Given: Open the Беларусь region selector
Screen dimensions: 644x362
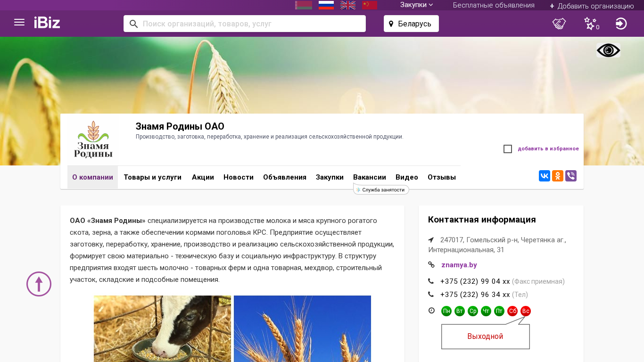Looking at the screenshot, I should (x=411, y=24).
